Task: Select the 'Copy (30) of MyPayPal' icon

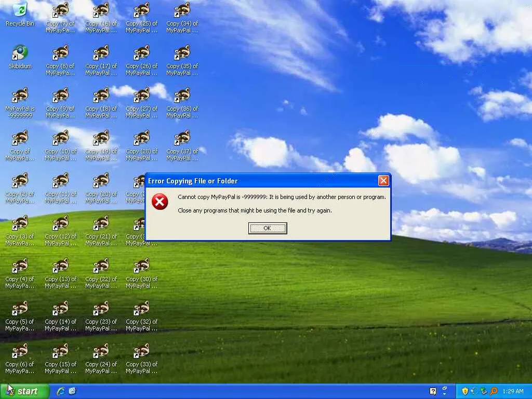Action: point(141,273)
